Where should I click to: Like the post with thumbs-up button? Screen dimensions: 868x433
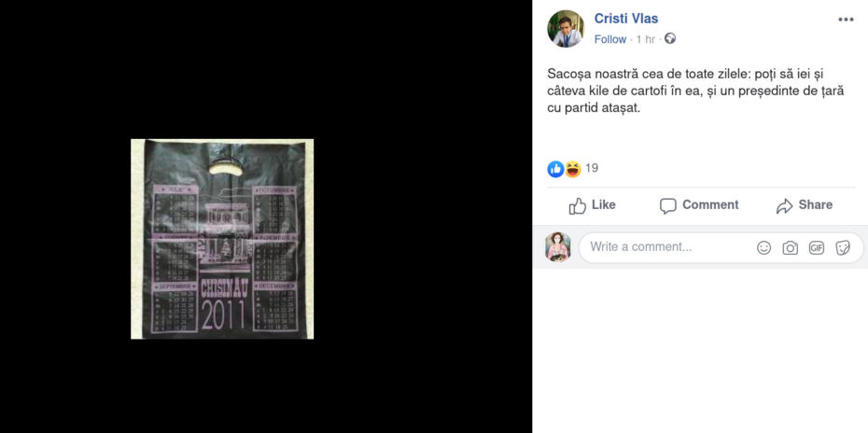pos(593,205)
